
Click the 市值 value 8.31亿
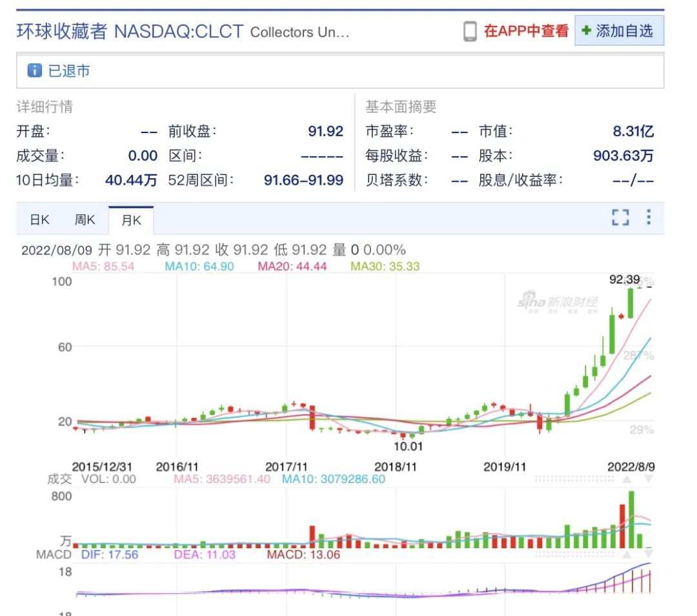633,131
